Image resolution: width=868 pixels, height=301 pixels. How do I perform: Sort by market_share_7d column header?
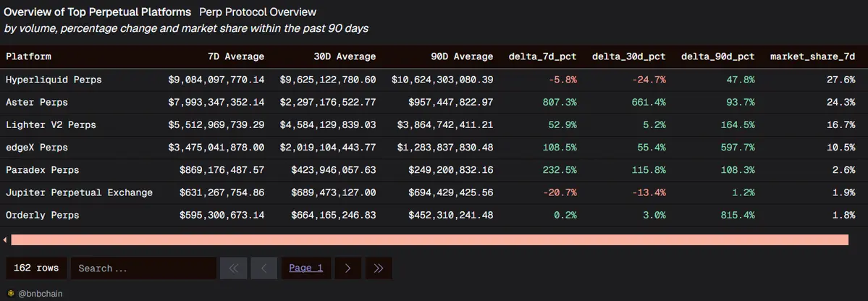tap(813, 56)
